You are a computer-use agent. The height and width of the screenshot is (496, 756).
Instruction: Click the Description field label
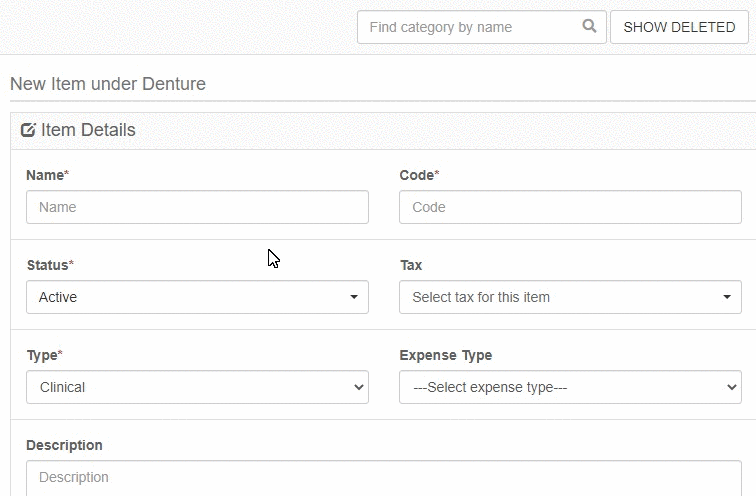pyautogui.click(x=64, y=445)
